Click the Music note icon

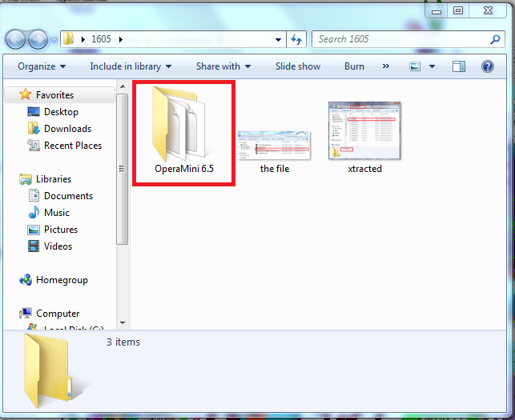click(x=34, y=212)
